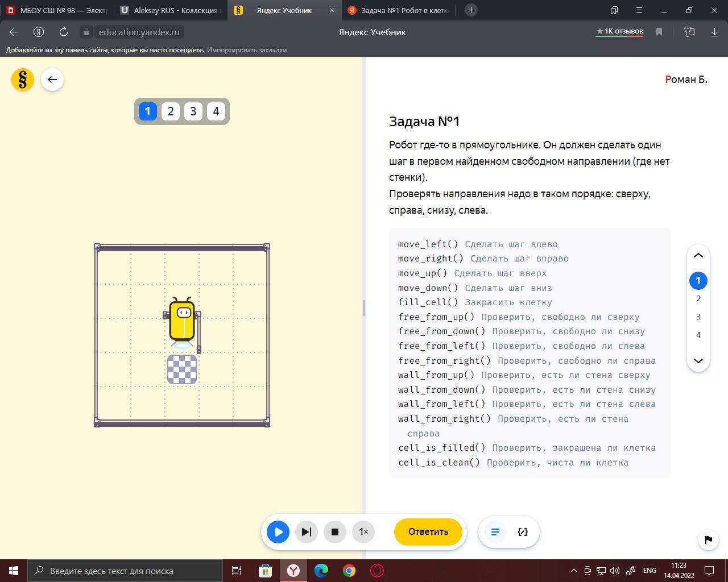728x582 pixels.
Task: Click the Импортировать закладки link
Action: click(246, 50)
